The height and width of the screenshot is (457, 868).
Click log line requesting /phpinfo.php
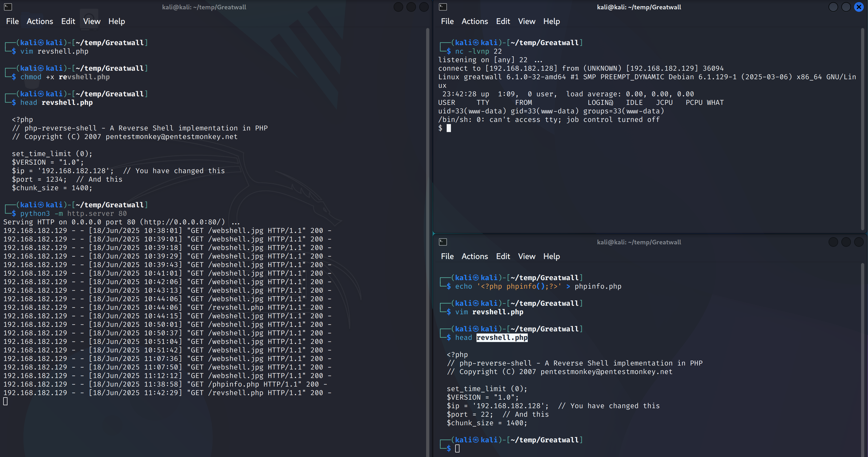tap(165, 384)
